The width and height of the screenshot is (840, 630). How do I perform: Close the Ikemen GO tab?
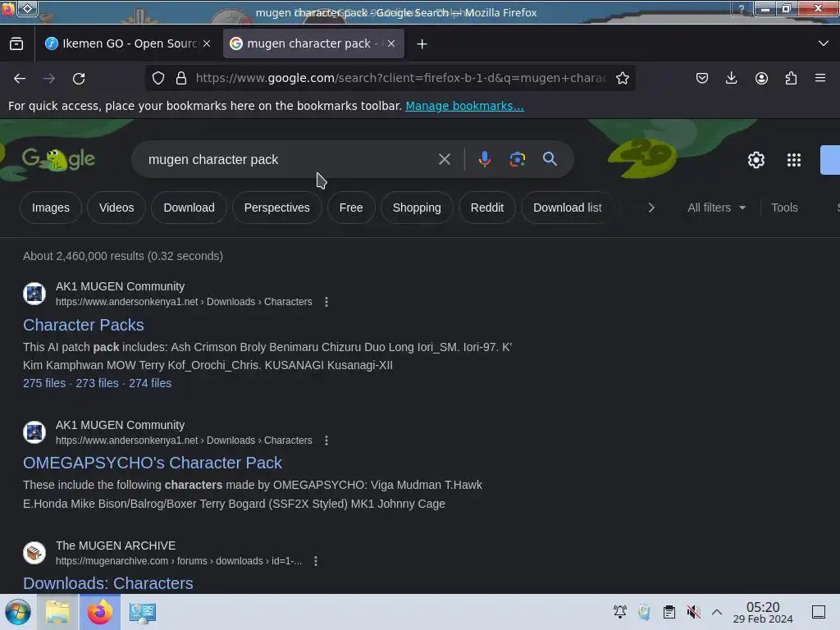tap(207, 43)
